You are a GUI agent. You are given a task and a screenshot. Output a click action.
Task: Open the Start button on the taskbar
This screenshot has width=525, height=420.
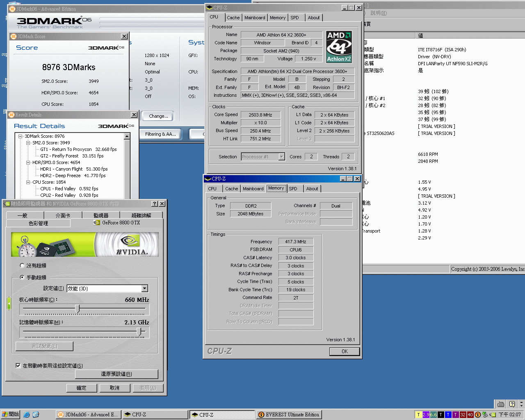click(10, 414)
